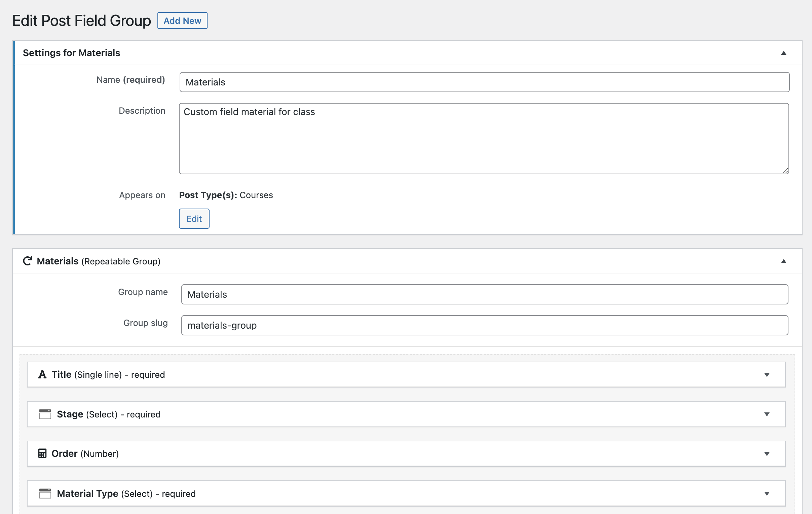Click the Description textarea resize handle
812x514 pixels.
[785, 171]
